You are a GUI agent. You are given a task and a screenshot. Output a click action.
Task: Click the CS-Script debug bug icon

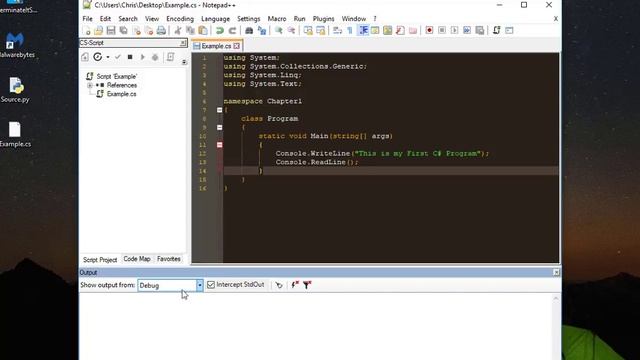pos(155,57)
